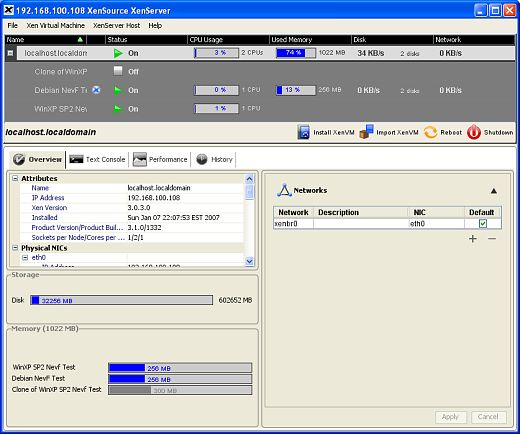Click the Reboot button label
520x434 pixels.
pyautogui.click(x=451, y=133)
